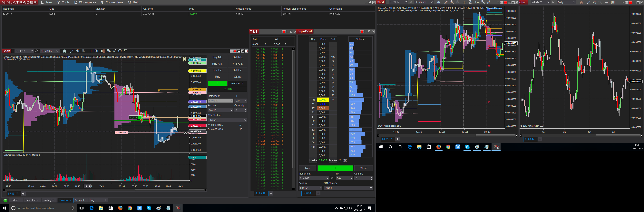
Task: Select drawing pencil in 60 Minute chart
Action: [x=446, y=2]
